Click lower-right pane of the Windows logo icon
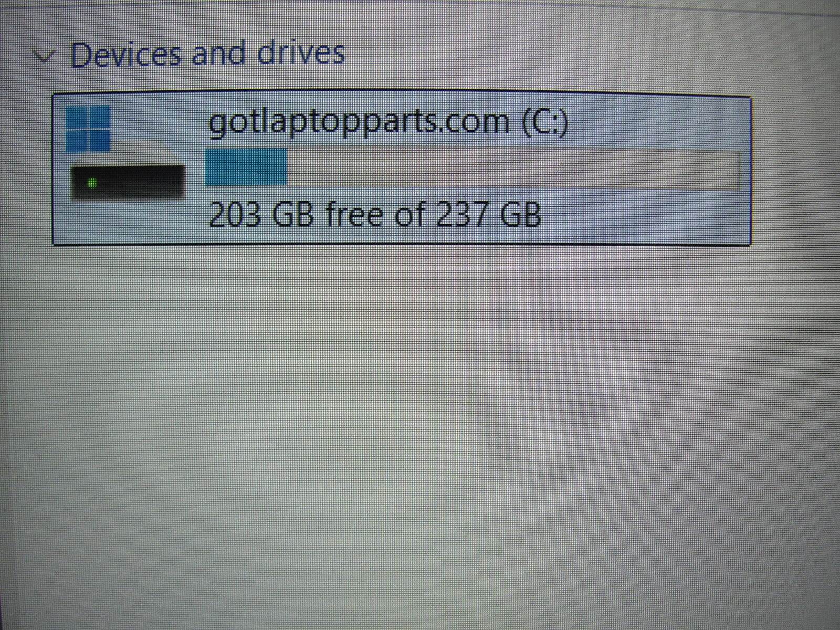The height and width of the screenshot is (630, 840). (x=100, y=140)
